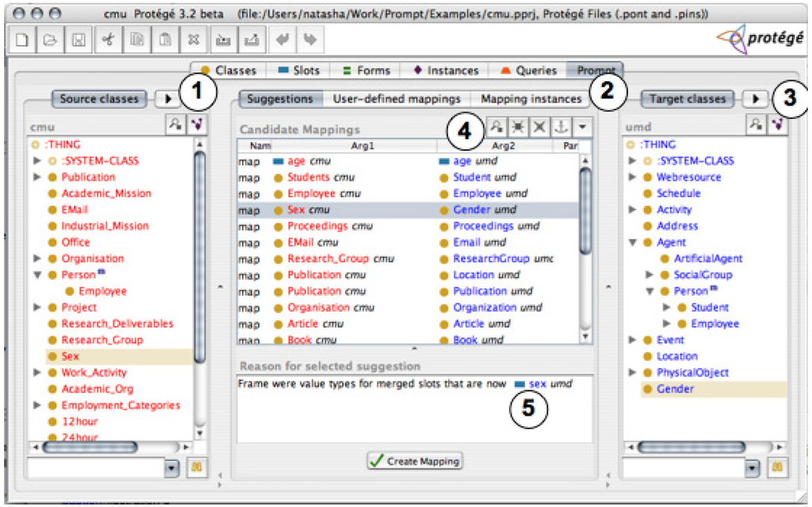This screenshot has height=507, width=812.
Task: Click the new project toolbar icon
Action: click(23, 40)
